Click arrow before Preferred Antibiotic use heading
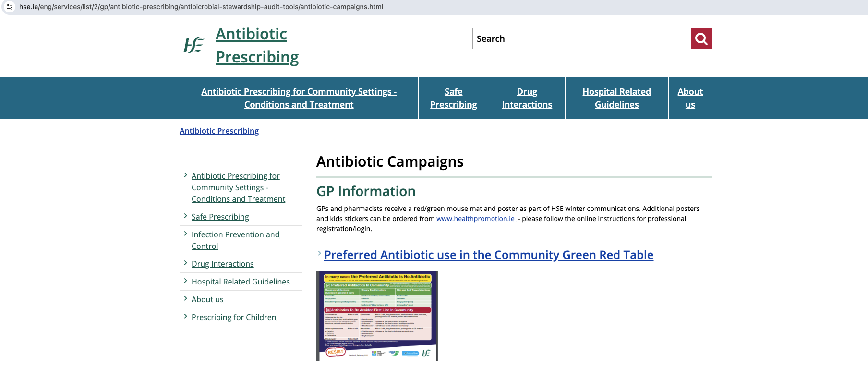 pyautogui.click(x=319, y=254)
